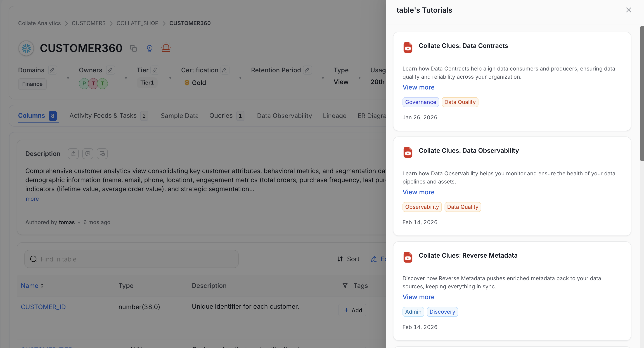Edit Tier with pencil icon
This screenshot has width=644, height=348.
tap(155, 70)
